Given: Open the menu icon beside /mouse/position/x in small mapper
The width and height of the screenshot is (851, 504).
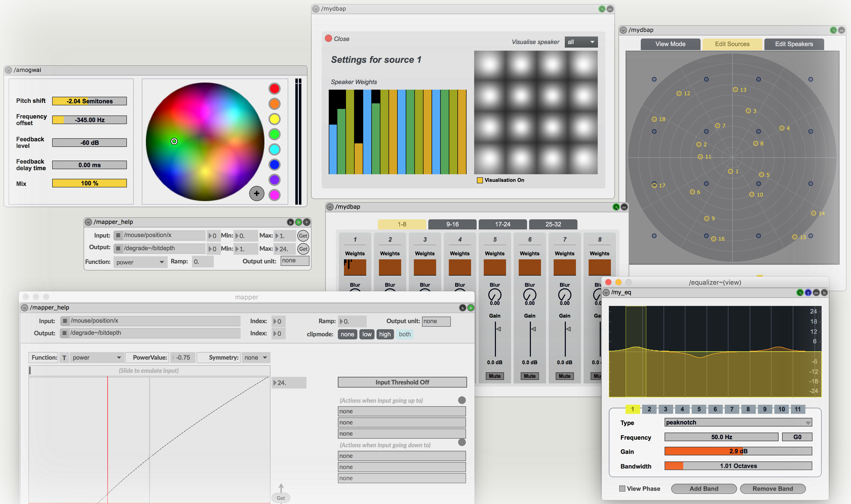Looking at the screenshot, I should coord(118,235).
